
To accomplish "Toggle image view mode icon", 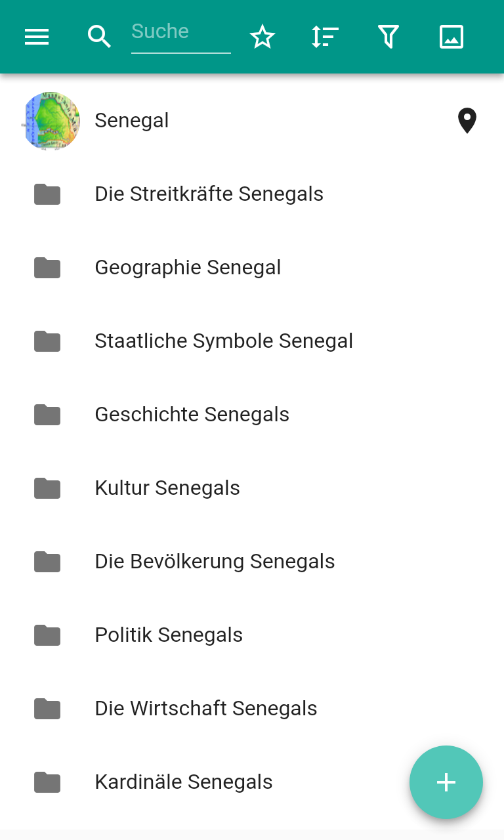I will point(451,37).
